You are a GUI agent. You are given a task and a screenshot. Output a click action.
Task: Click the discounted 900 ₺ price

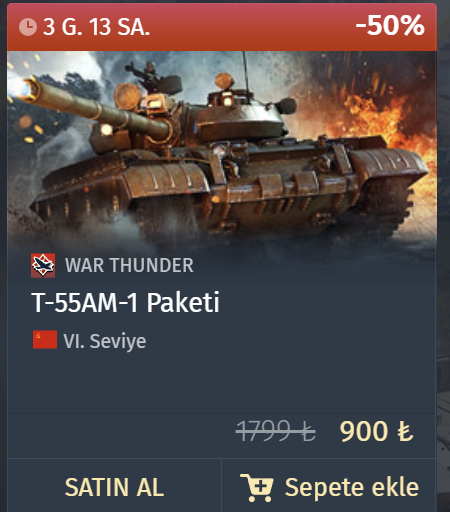pyautogui.click(x=376, y=431)
